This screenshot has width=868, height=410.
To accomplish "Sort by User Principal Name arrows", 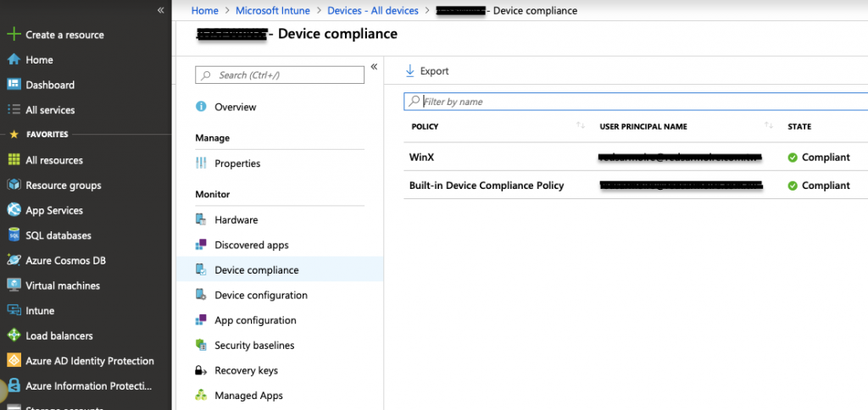I will [x=768, y=125].
